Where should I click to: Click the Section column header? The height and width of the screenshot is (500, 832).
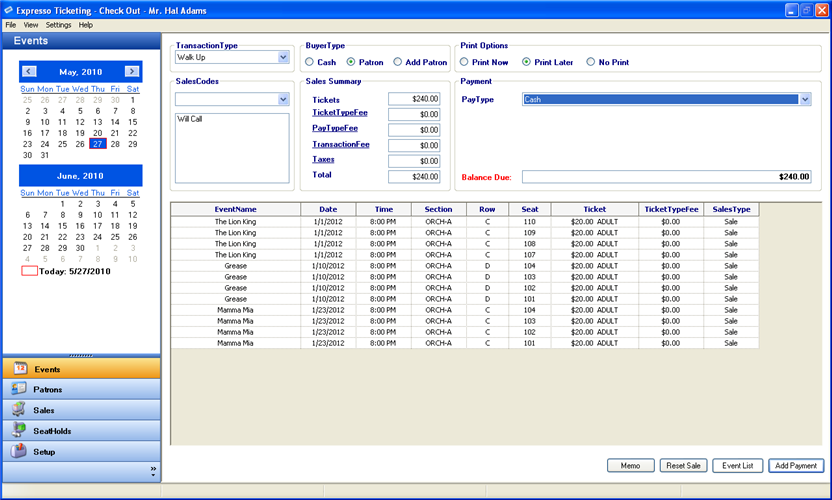point(438,209)
